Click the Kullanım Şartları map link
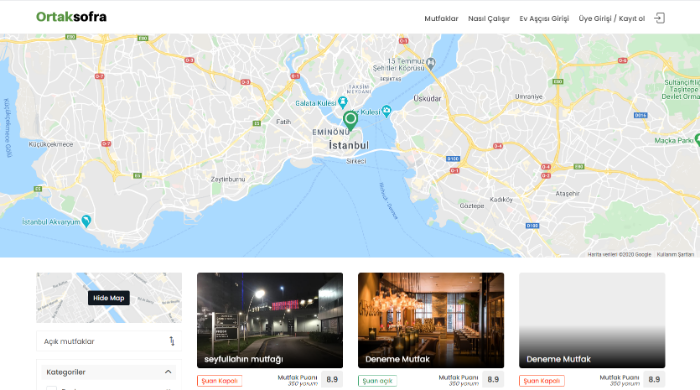This screenshot has height=390, width=700. (675, 254)
